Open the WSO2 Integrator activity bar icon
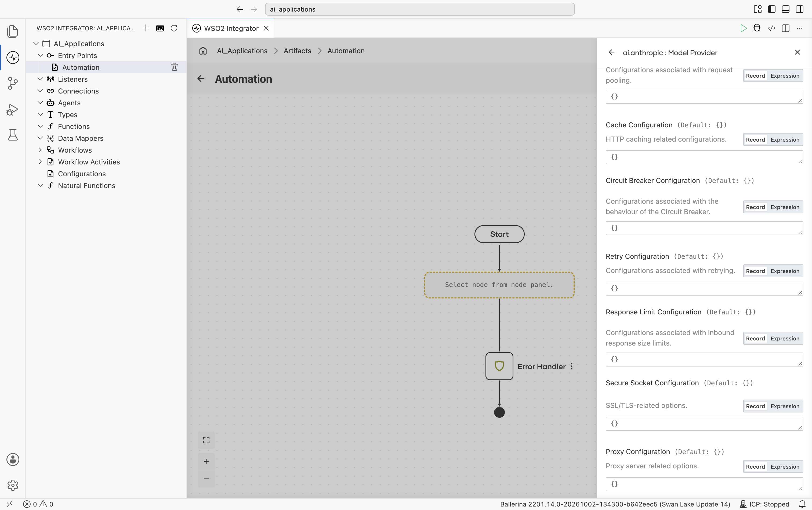The image size is (812, 510). [13, 57]
